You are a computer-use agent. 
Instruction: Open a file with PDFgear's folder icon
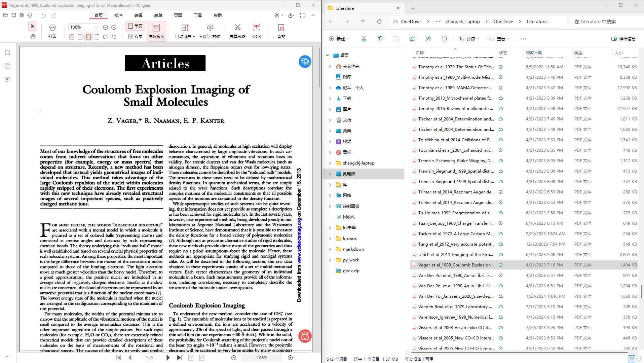(5, 15)
